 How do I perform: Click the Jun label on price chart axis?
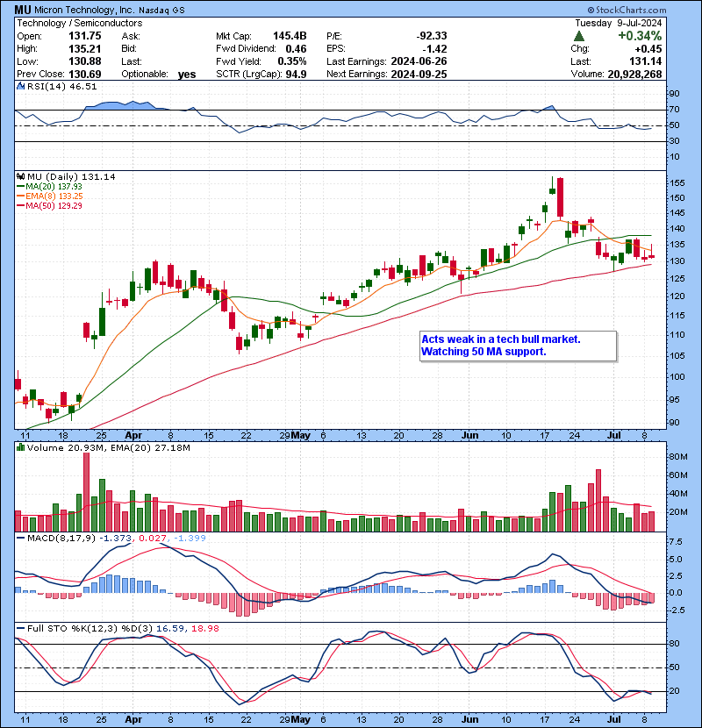[x=469, y=436]
